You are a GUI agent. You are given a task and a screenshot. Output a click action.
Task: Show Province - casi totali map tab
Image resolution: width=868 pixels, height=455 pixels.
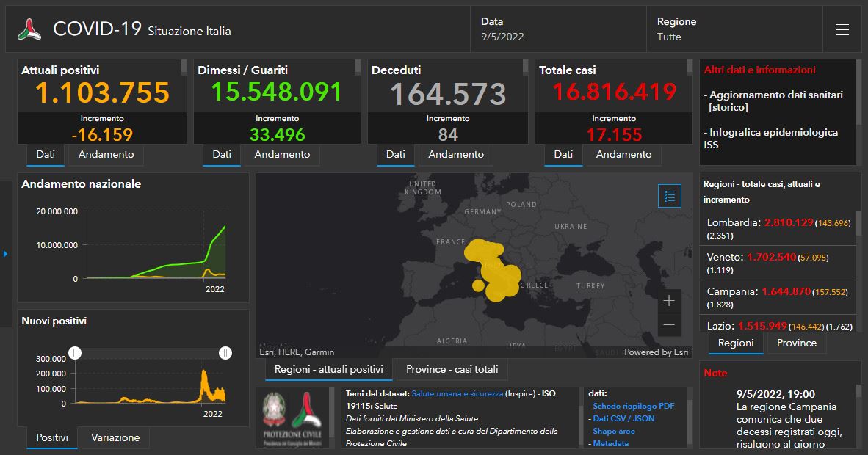(452, 370)
